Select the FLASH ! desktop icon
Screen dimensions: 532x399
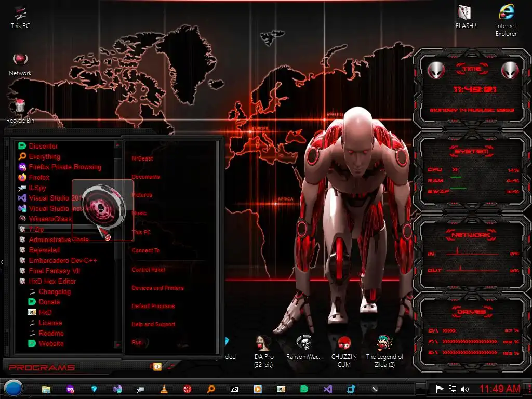465,17
